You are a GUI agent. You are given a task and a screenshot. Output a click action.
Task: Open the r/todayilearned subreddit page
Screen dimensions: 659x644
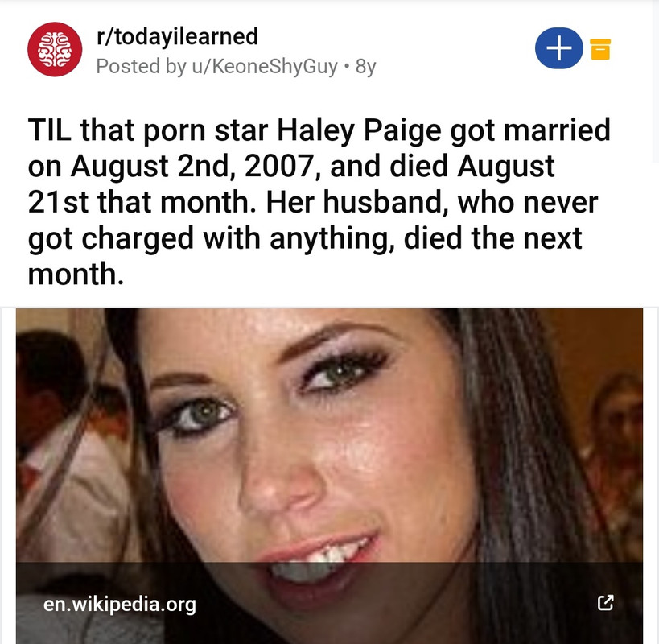177,36
